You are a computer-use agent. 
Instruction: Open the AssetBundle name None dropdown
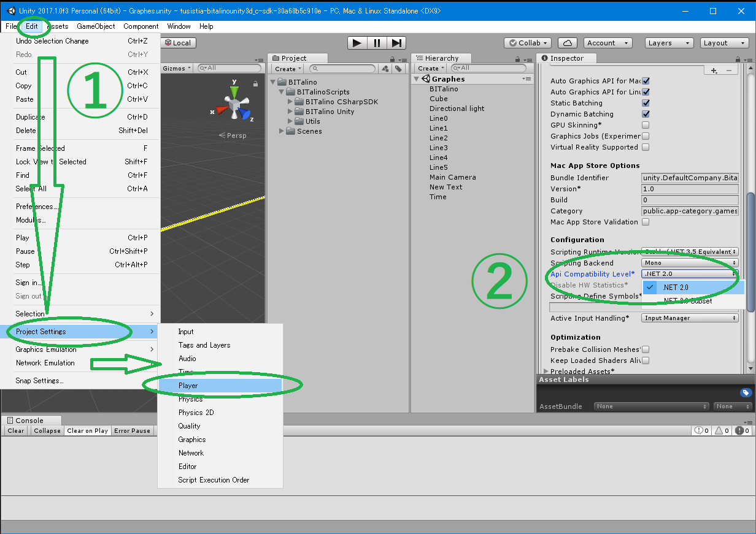coord(652,406)
